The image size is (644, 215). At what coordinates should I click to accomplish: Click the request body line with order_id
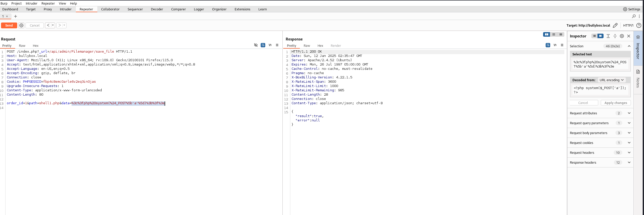tap(86, 103)
